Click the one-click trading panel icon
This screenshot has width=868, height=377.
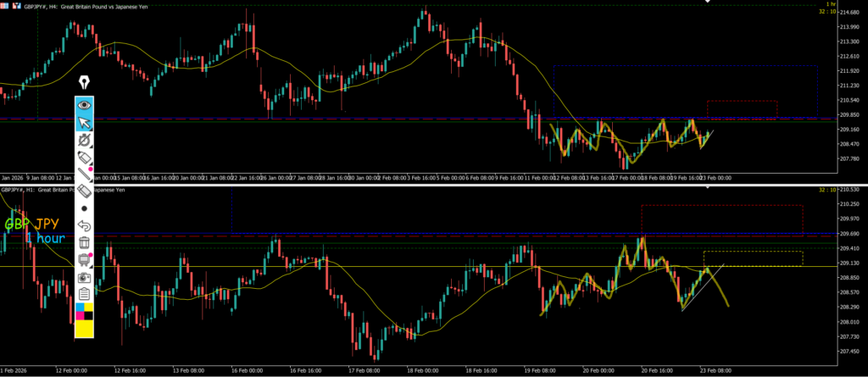click(x=17, y=6)
